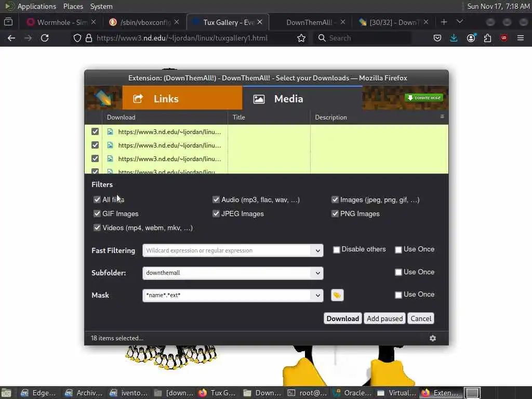Open the Firefox hamburger menu
Viewport: 532px width, 399px height.
pos(521,38)
